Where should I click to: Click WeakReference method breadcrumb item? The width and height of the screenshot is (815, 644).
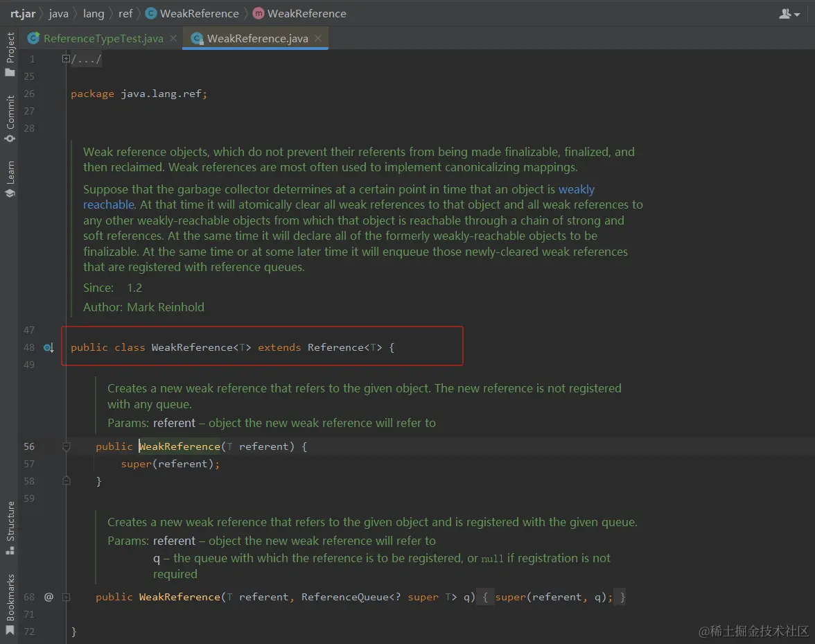(300, 13)
